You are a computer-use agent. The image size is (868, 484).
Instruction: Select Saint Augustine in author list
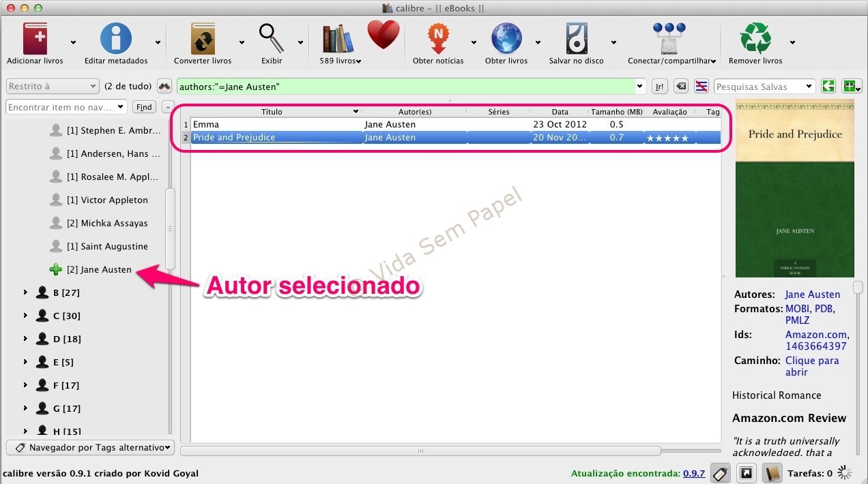(107, 246)
